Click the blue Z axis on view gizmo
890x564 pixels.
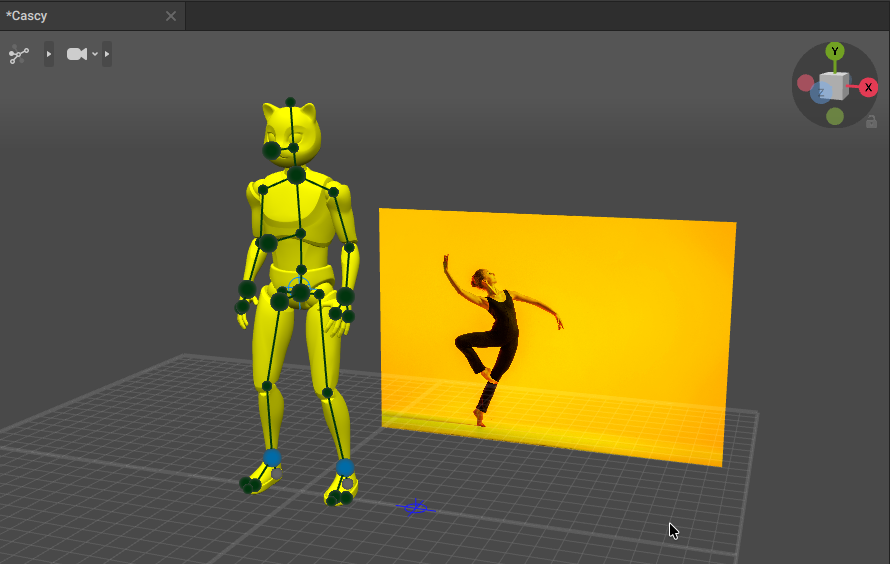[x=821, y=92]
